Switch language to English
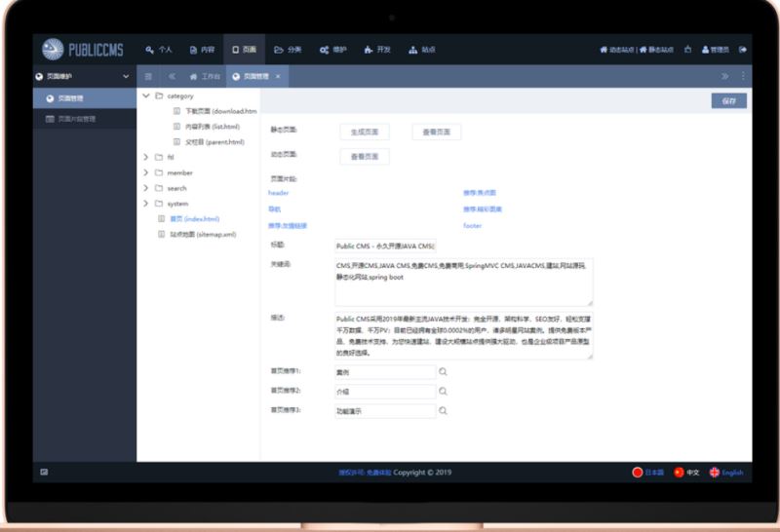Image resolution: width=780 pixels, height=532 pixels. tap(726, 473)
